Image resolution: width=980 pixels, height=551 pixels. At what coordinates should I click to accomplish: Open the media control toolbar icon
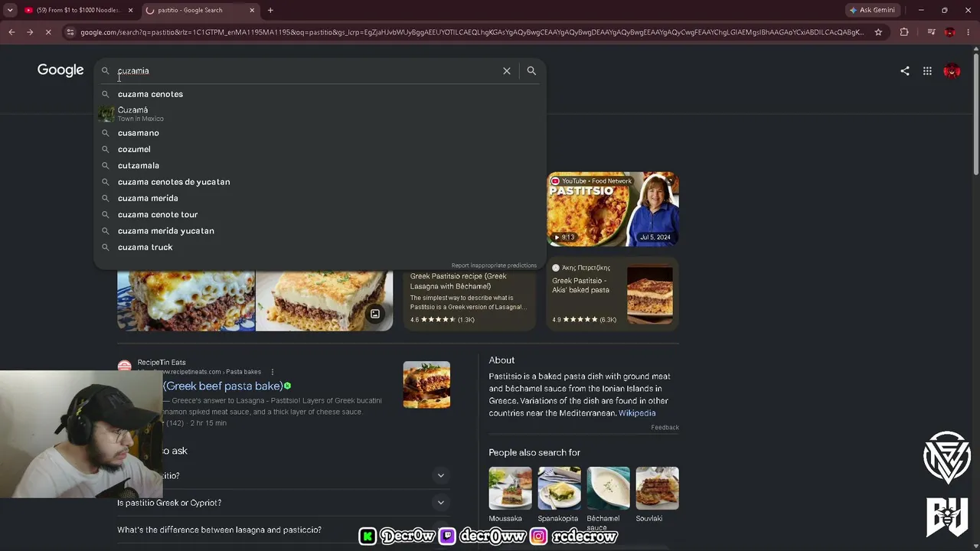tap(931, 32)
